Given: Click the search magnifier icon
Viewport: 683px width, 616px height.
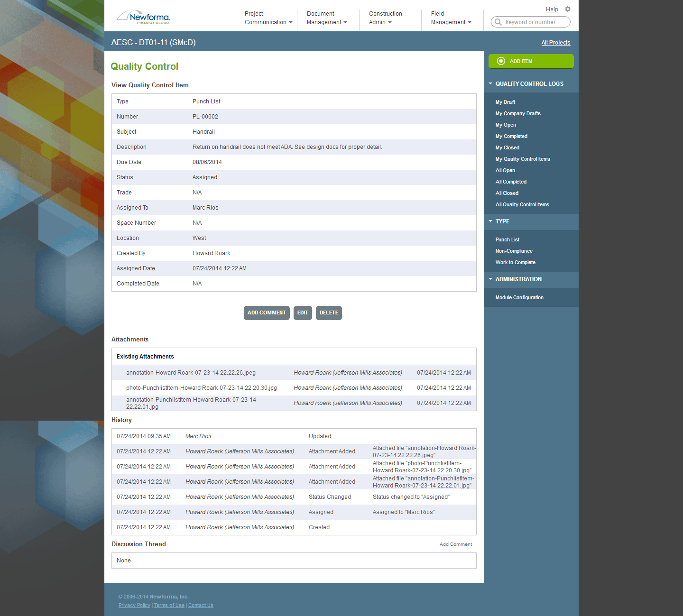Looking at the screenshot, I should pyautogui.click(x=498, y=22).
